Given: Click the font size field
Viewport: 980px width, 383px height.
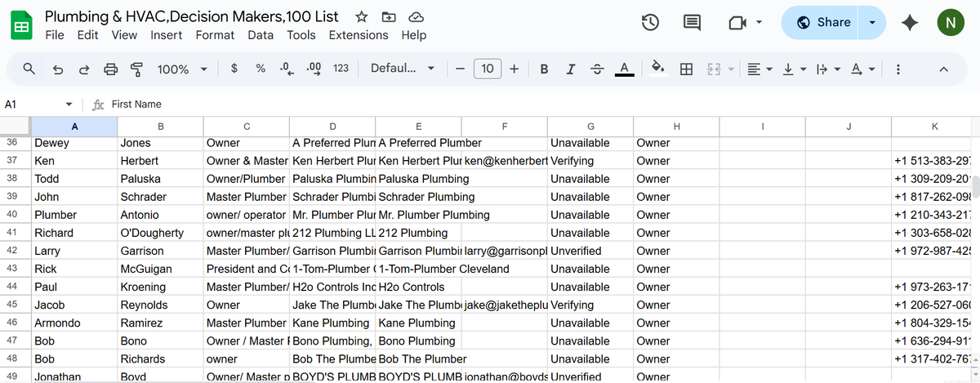Looking at the screenshot, I should [488, 69].
